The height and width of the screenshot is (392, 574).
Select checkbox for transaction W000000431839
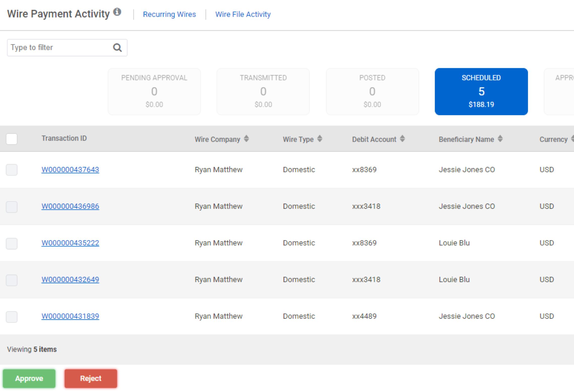pyautogui.click(x=12, y=317)
